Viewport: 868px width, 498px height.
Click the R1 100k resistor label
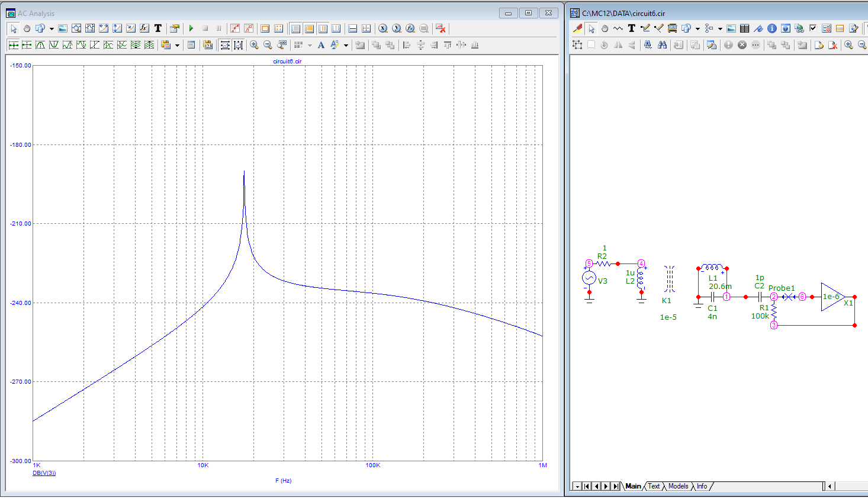[x=760, y=312]
